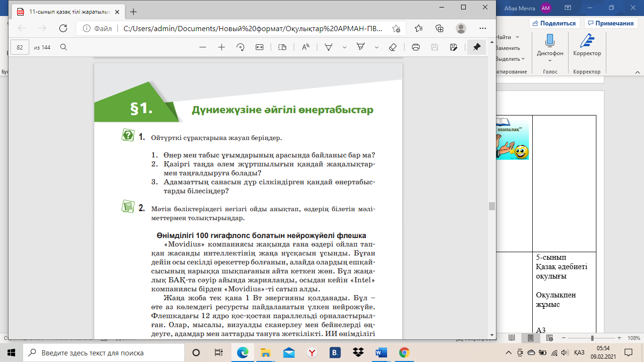Toggle the Page view layout button
Image resolution: width=644 pixels, height=362 pixels.
click(x=282, y=47)
